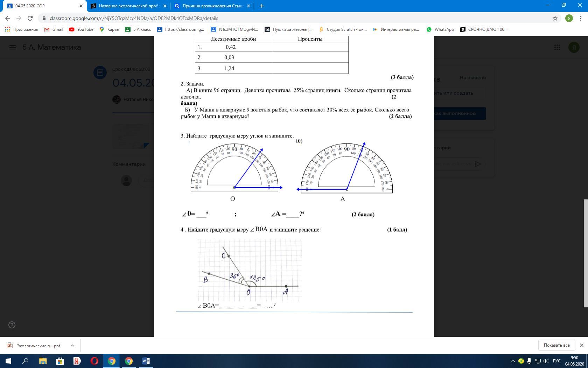Click the grid diagram of angle BOA
The width and height of the screenshot is (588, 368).
[x=250, y=270]
